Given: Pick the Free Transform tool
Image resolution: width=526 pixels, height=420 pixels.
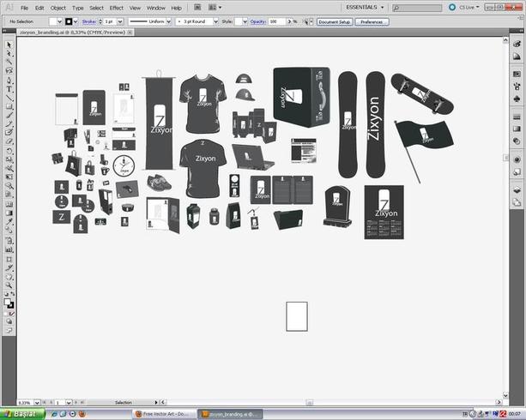Looking at the screenshot, I should click(x=9, y=177).
